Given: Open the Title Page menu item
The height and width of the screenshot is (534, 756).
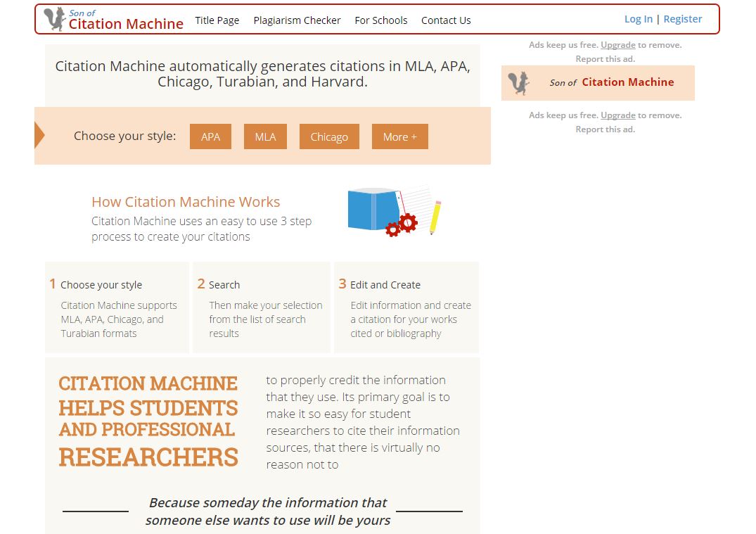Looking at the screenshot, I should pyautogui.click(x=217, y=20).
